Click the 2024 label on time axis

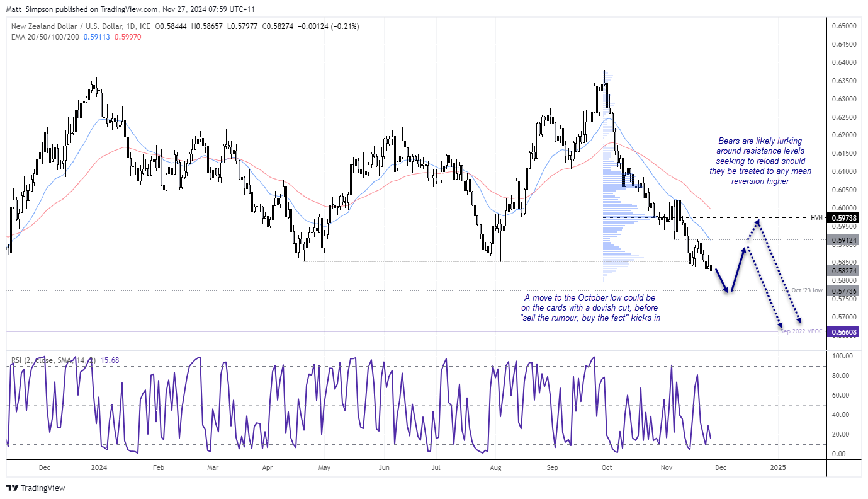[99, 468]
